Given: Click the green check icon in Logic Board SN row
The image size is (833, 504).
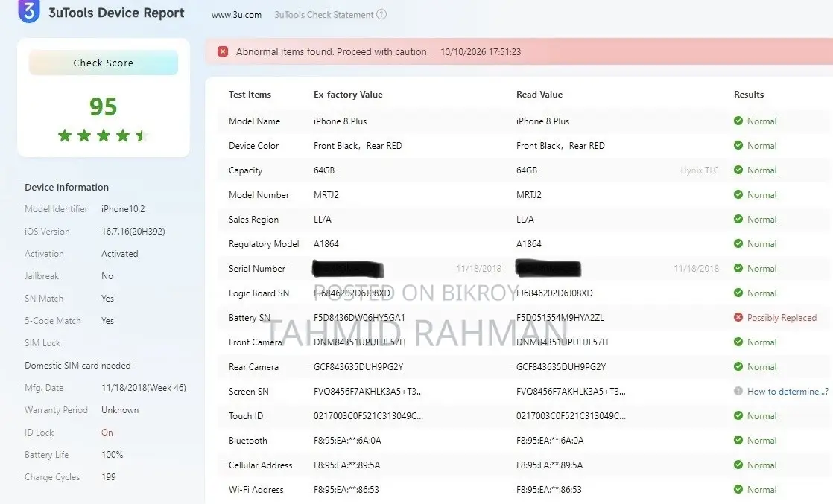Looking at the screenshot, I should coord(738,293).
